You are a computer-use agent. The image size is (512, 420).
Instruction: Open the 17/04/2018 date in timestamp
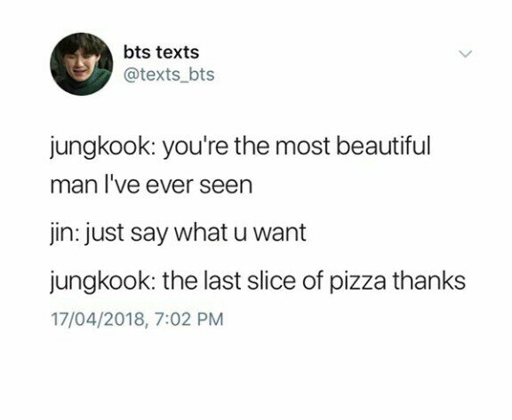click(97, 319)
